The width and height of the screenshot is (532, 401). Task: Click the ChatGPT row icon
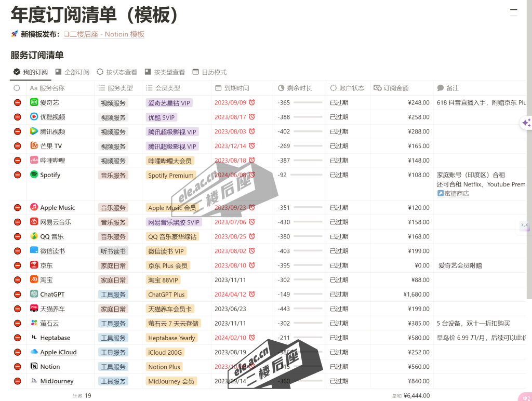point(34,294)
